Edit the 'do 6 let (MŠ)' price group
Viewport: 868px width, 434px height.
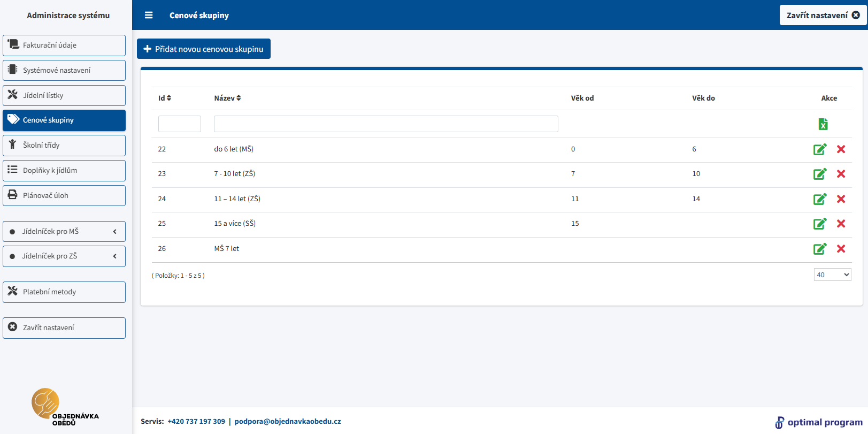point(819,149)
